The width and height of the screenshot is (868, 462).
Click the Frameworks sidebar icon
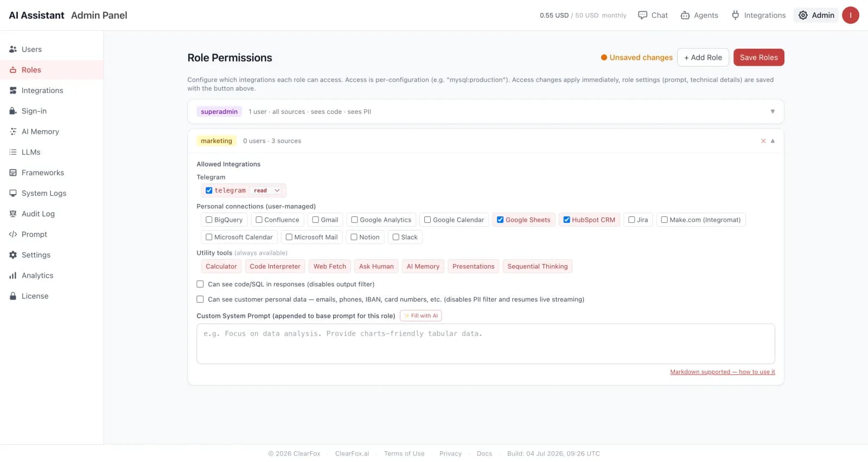[x=13, y=173]
